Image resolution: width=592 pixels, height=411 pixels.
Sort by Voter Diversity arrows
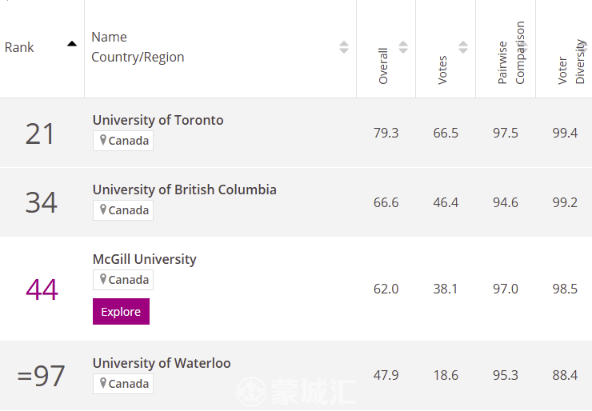tap(583, 47)
